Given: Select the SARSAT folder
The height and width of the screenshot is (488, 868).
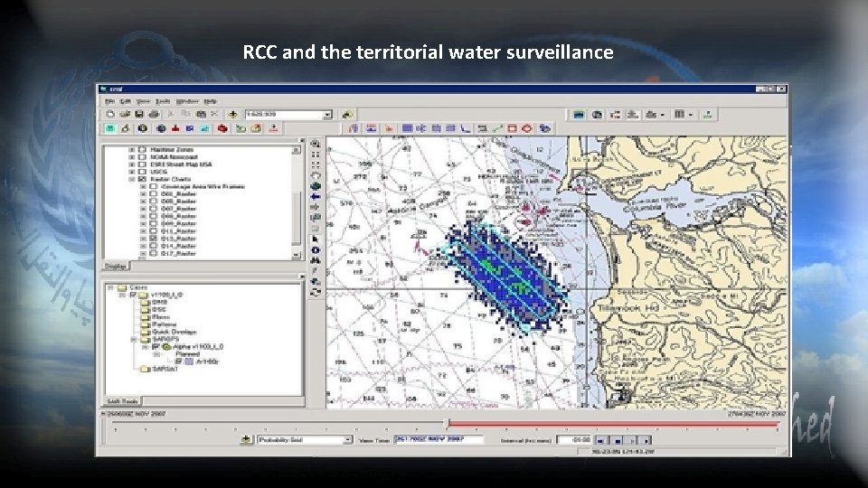Looking at the screenshot, I should [165, 369].
